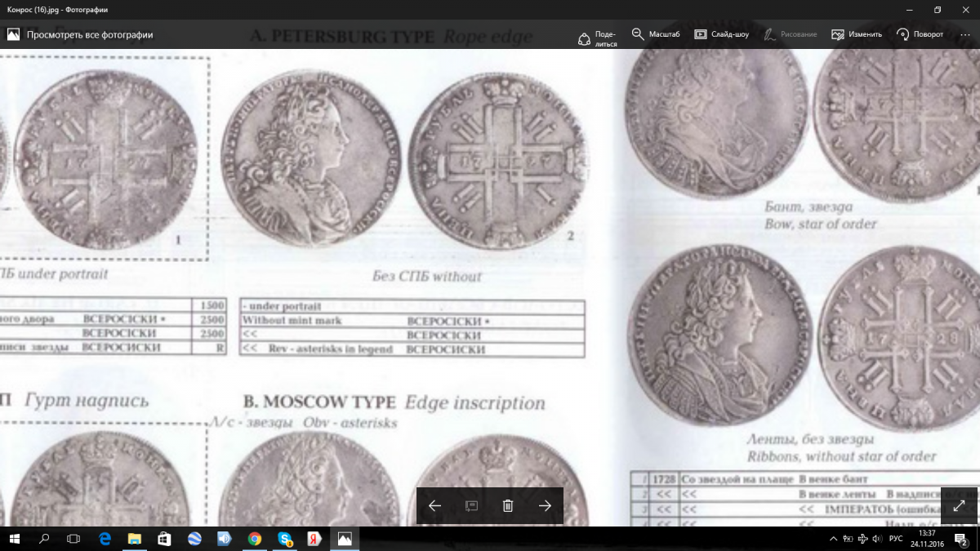Image resolution: width=980 pixels, height=551 pixels.
Task: Click caption 'Ribbons, without star of order'
Action: pos(841,455)
